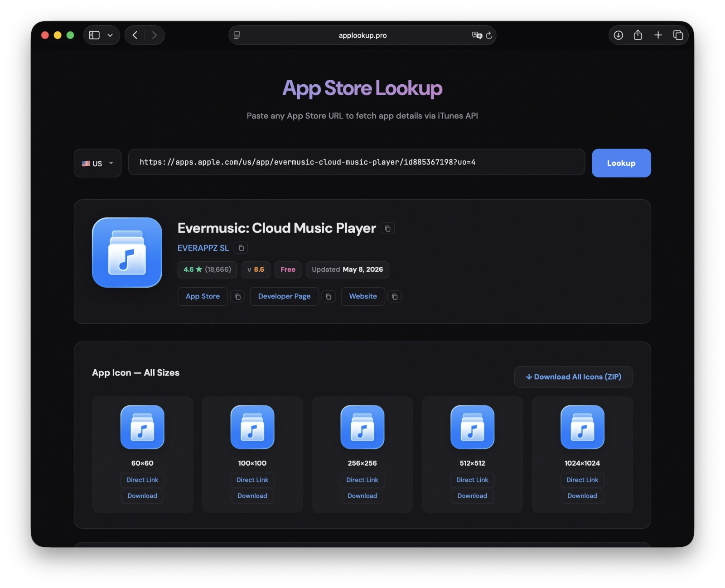Click the translate icon in address bar
Image resolution: width=725 pixels, height=588 pixels.
click(477, 35)
